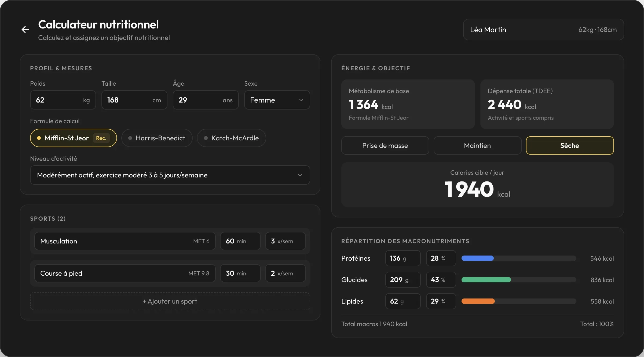Open the Sexe dropdown set to Femme
The height and width of the screenshot is (357, 644).
coord(277,100)
